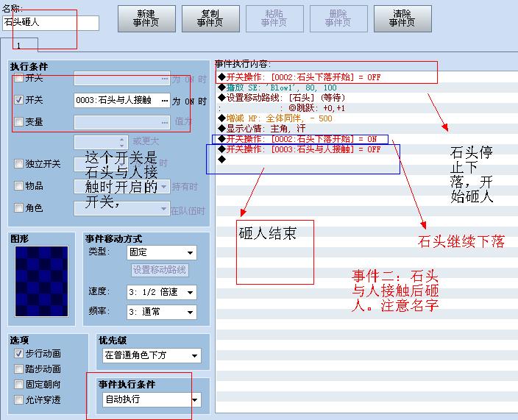Select the 跳跃 +0,+1 command line
Image resolution: width=518 pixels, height=420 pixels.
366,108
